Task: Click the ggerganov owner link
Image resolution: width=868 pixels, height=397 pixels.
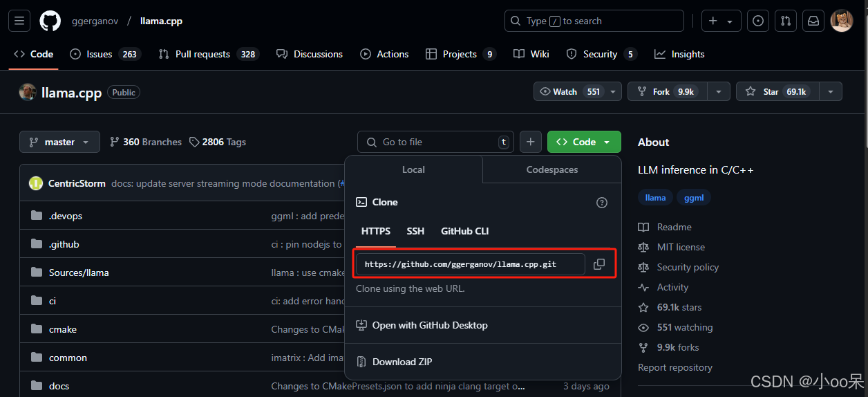Action: point(95,21)
